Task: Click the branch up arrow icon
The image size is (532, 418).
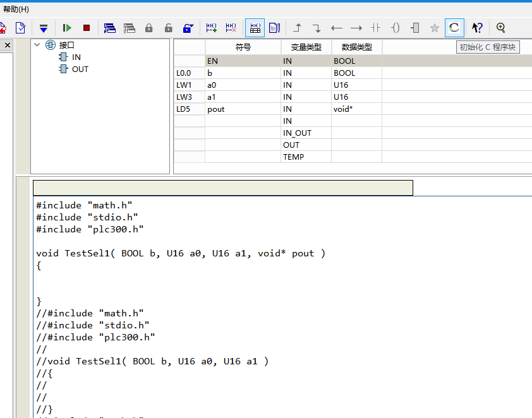Action: pyautogui.click(x=297, y=28)
